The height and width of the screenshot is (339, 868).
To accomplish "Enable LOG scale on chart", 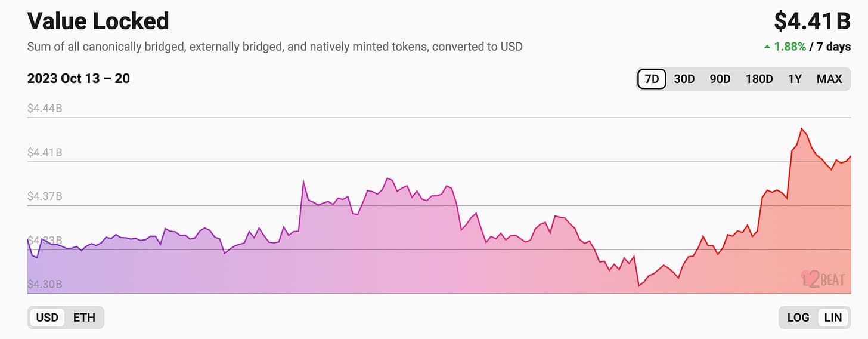I will (x=798, y=318).
